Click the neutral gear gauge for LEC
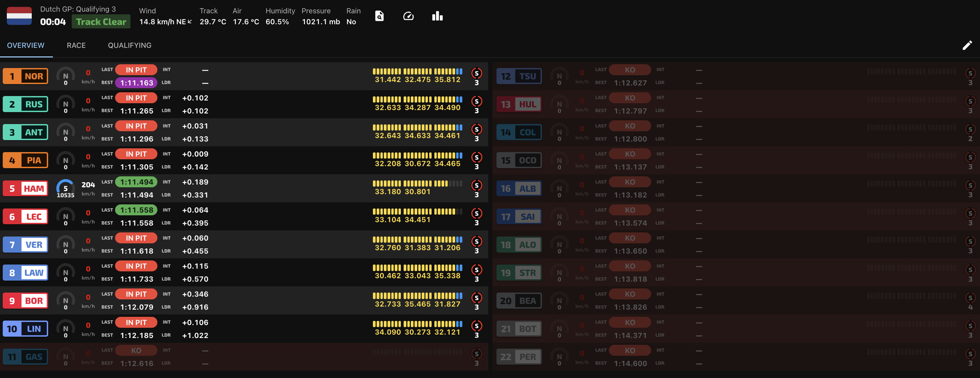This screenshot has height=378, width=980. coord(66,217)
